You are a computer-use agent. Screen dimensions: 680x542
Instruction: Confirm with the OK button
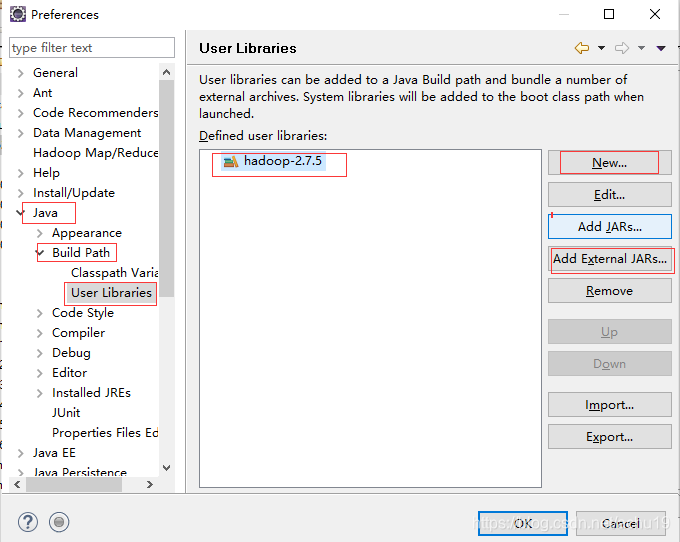click(x=523, y=523)
